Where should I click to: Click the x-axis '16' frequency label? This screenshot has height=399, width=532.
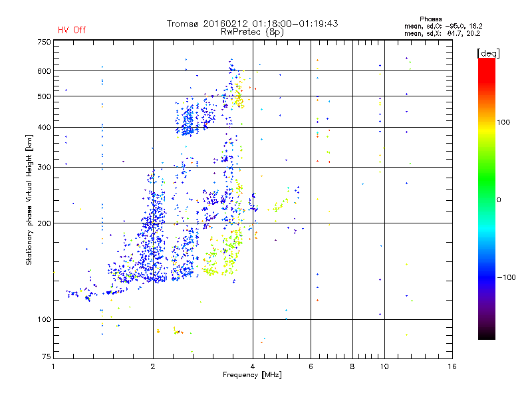tap(452, 366)
